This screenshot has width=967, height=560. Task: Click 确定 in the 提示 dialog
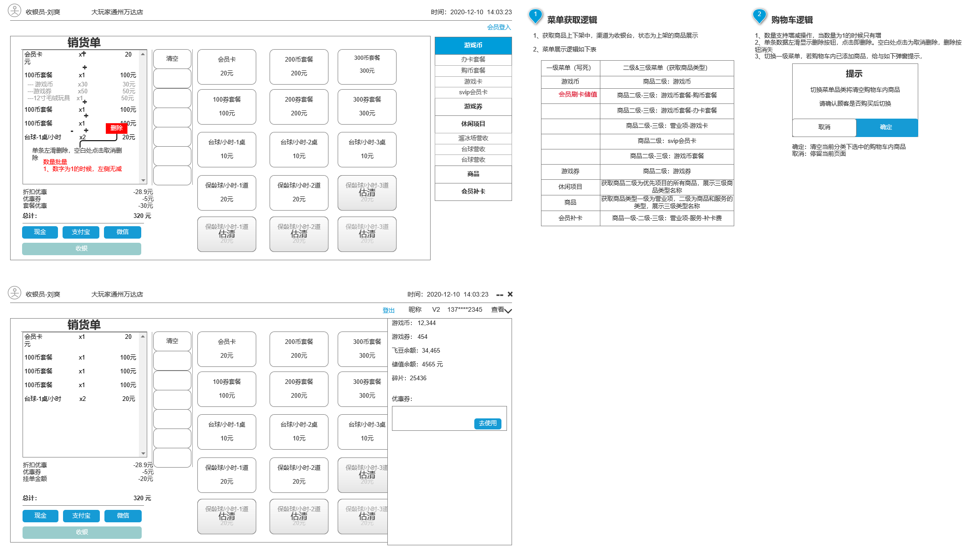point(886,127)
